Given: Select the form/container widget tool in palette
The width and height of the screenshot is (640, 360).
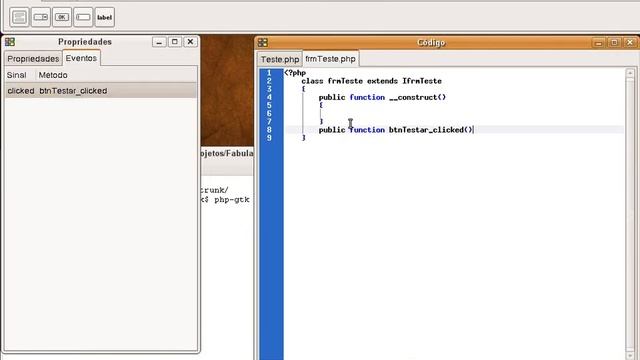Looking at the screenshot, I should point(19,17).
